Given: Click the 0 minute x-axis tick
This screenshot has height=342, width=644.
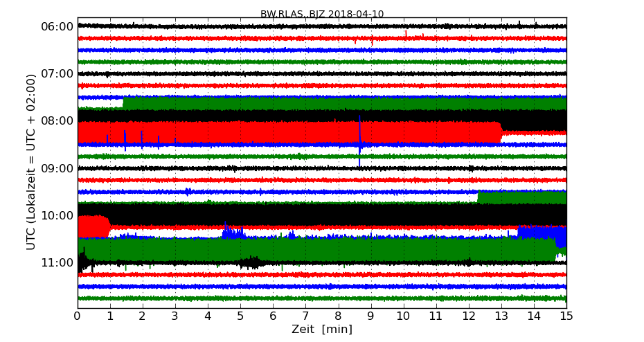Looking at the screenshot, I should click(78, 316).
